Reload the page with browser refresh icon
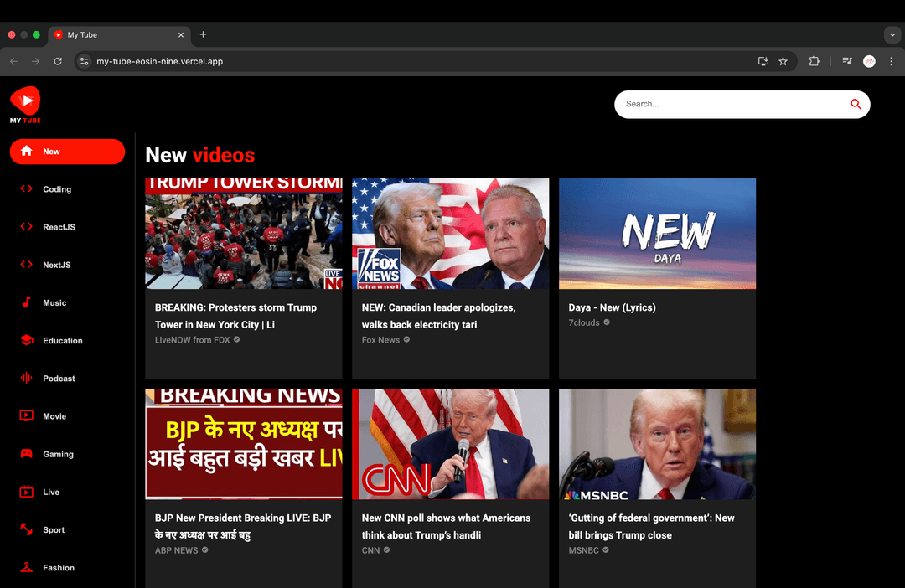 pyautogui.click(x=58, y=61)
